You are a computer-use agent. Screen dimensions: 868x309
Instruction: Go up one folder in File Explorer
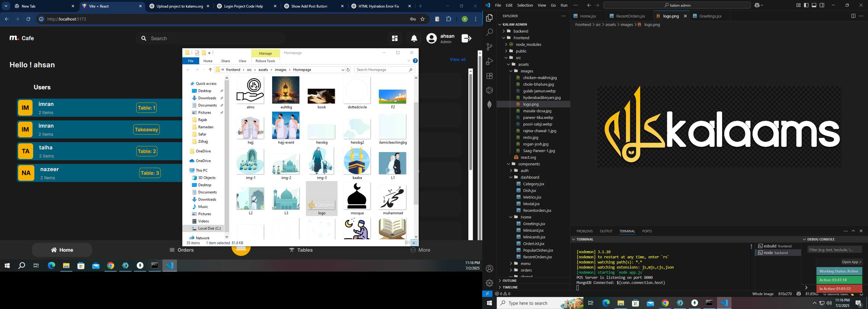(x=210, y=70)
